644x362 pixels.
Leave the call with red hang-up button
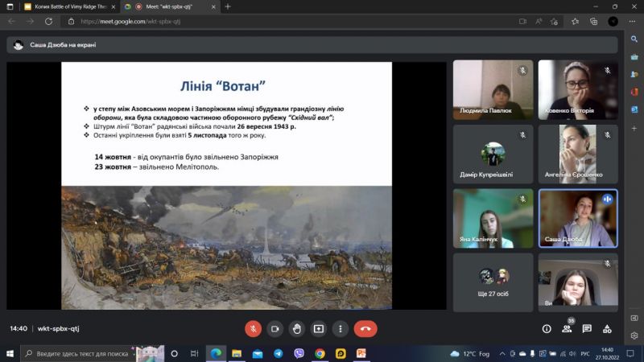point(365,329)
